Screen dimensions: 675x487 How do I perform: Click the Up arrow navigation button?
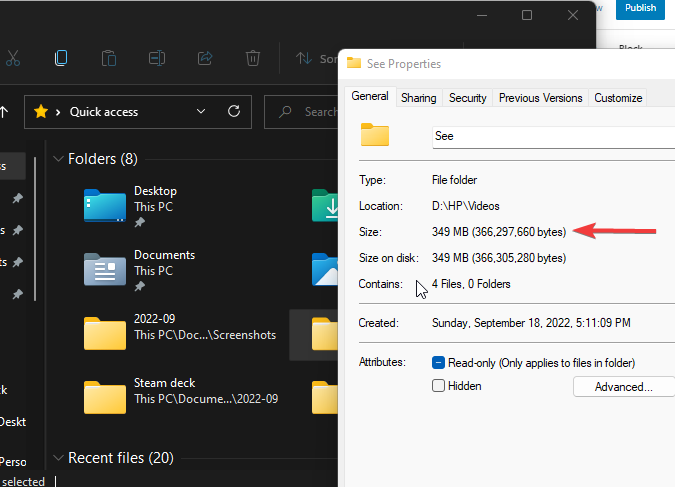(4, 112)
